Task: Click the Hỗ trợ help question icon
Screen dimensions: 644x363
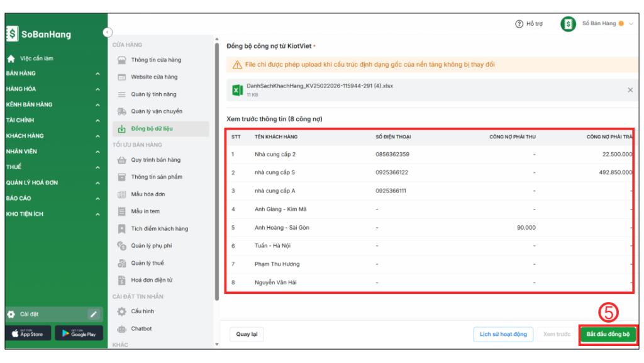Action: click(x=519, y=24)
